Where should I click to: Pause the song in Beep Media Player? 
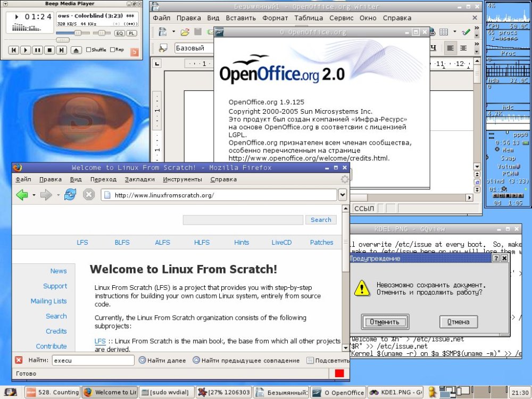pyautogui.click(x=37, y=50)
